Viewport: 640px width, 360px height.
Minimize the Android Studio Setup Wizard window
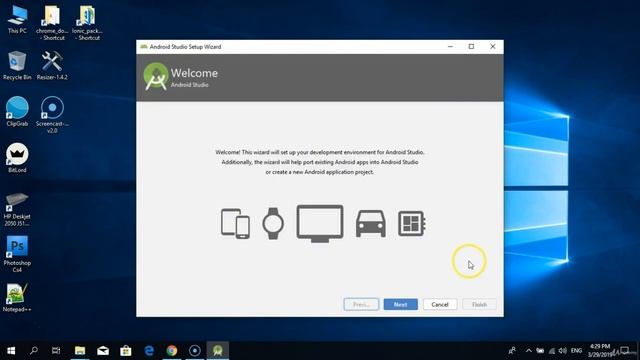450,47
